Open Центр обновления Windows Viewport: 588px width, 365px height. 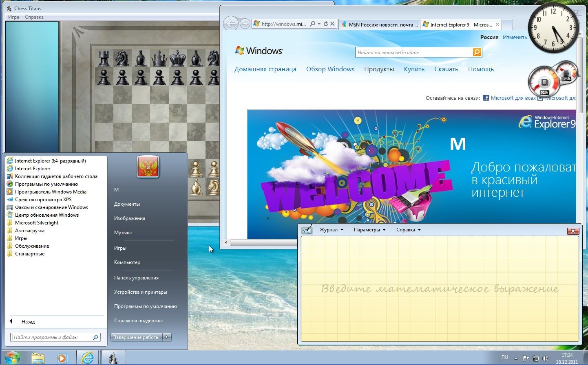43,215
